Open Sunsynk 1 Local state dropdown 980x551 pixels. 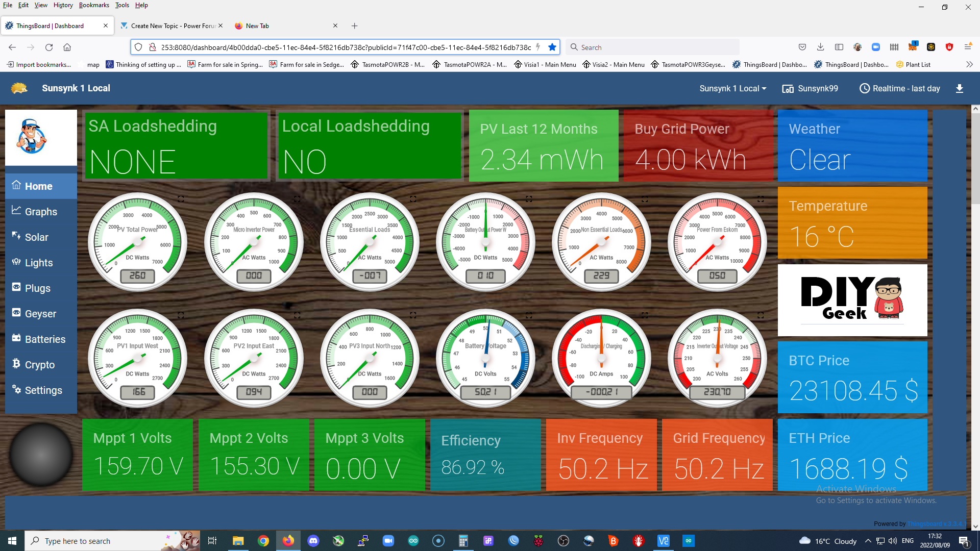click(x=732, y=88)
